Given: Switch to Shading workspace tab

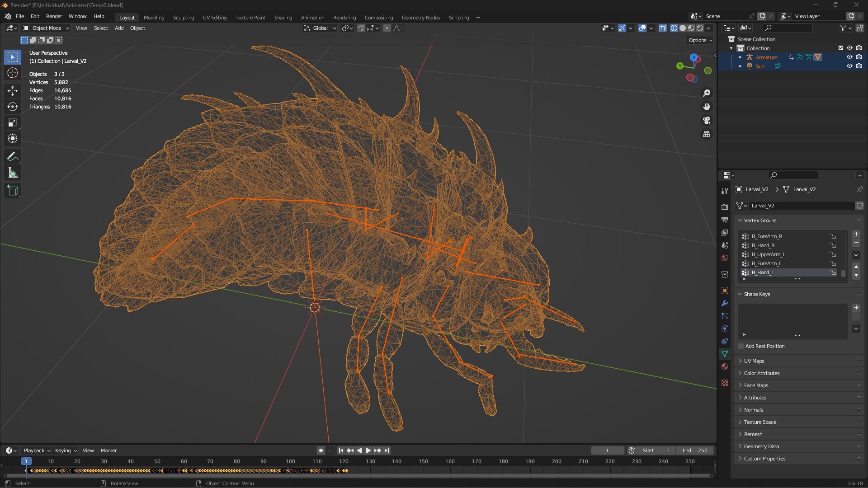Looking at the screenshot, I should click(x=283, y=18).
